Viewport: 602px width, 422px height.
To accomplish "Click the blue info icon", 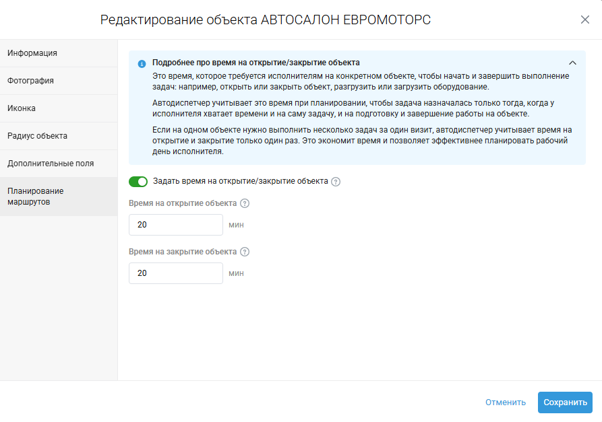I will coord(142,64).
